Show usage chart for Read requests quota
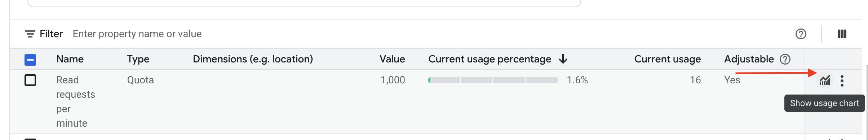 824,80
